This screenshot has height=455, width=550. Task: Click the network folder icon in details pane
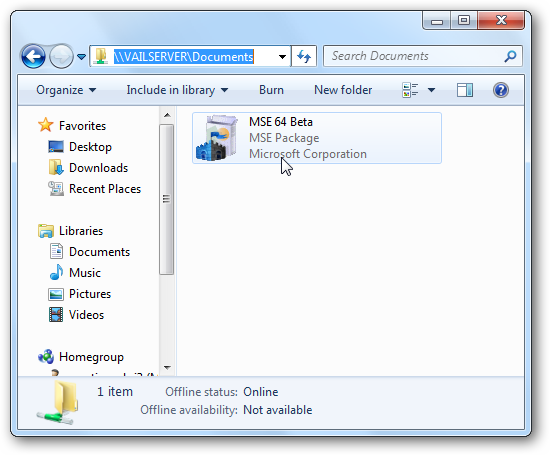click(x=58, y=403)
